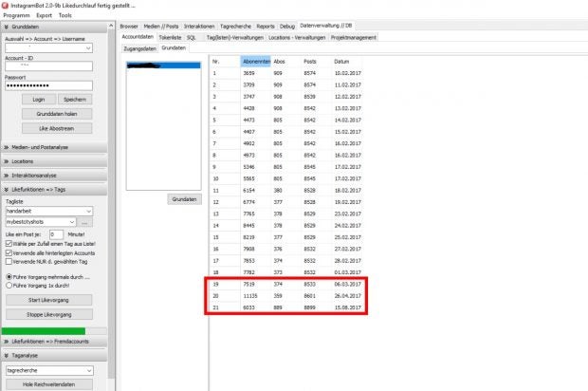Click the InstagramBot app icon in title bar

click(6, 5)
